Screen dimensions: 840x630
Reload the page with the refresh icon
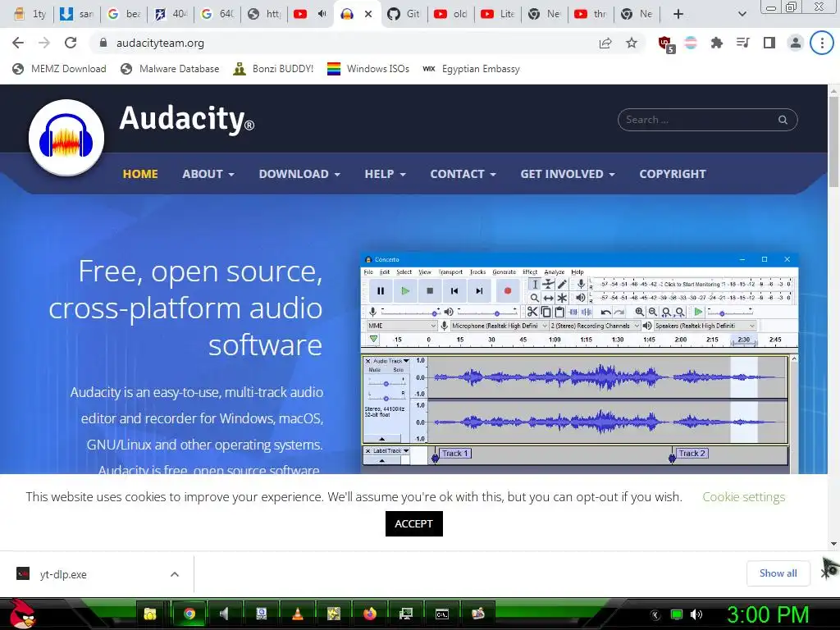pos(71,43)
